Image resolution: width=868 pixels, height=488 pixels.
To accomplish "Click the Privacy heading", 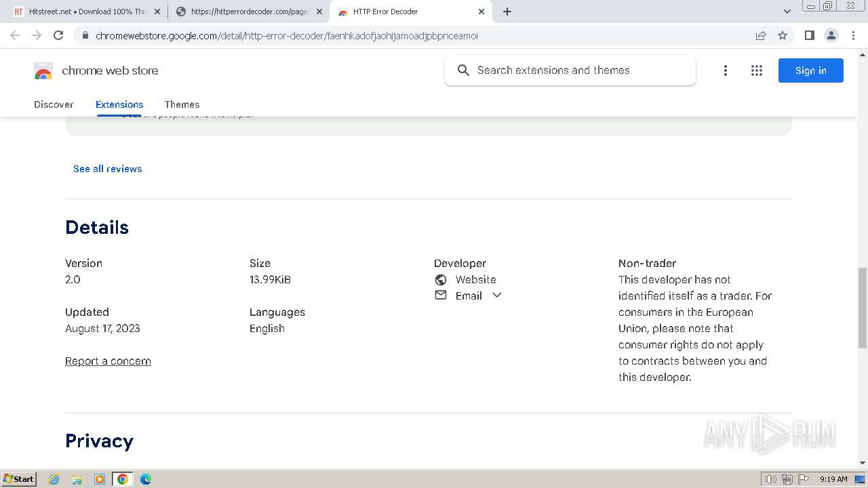I will pyautogui.click(x=99, y=441).
